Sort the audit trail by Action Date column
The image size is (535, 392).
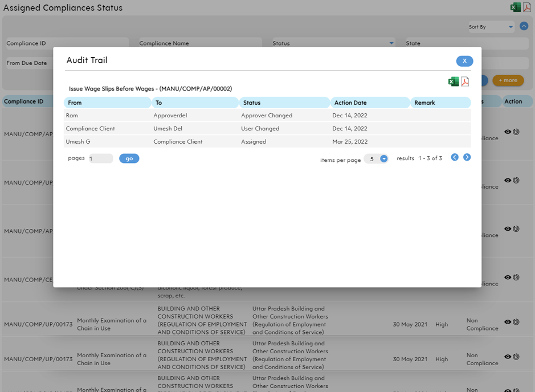click(x=370, y=103)
